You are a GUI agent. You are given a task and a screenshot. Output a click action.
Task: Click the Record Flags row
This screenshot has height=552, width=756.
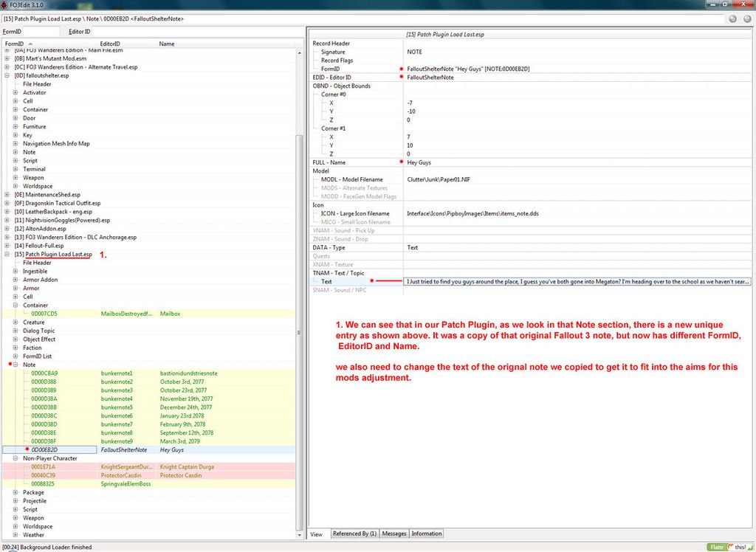coord(530,61)
